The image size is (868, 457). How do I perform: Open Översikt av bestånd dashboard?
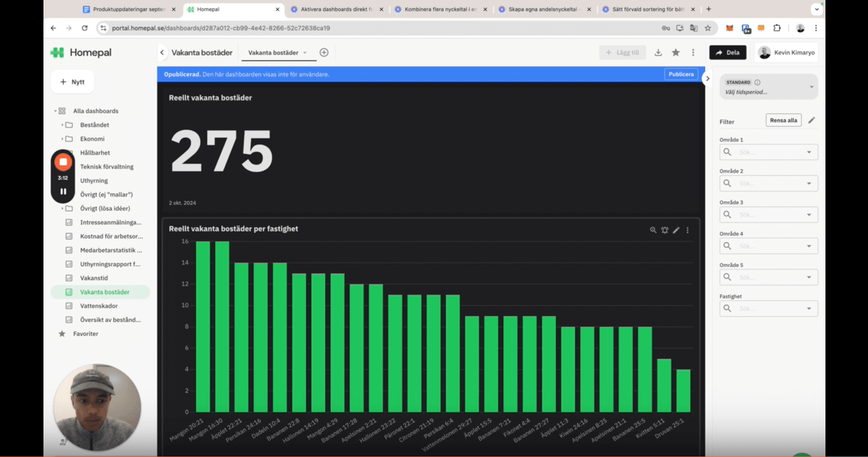tap(110, 320)
